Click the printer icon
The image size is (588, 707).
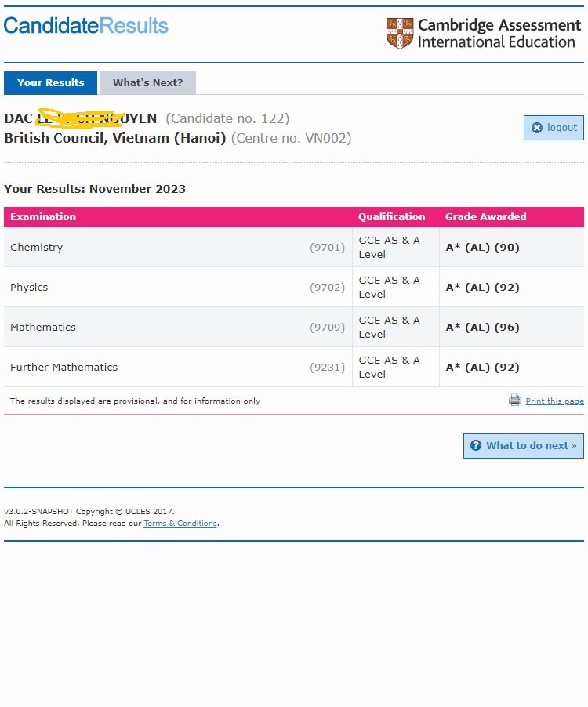click(515, 401)
